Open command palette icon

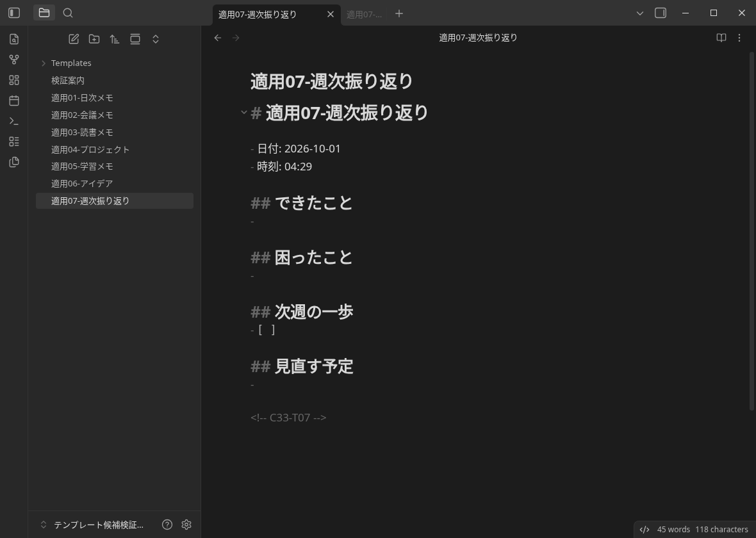click(x=14, y=121)
